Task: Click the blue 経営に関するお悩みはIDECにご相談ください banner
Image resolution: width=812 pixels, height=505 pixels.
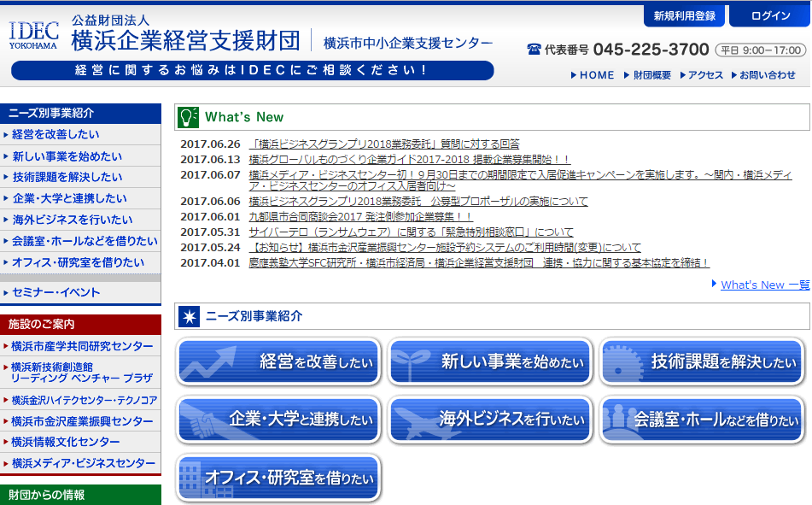Action: coord(252,70)
